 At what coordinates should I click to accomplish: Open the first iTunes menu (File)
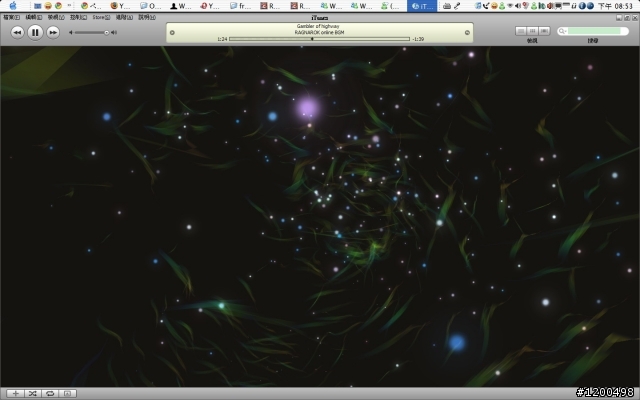tap(11, 17)
